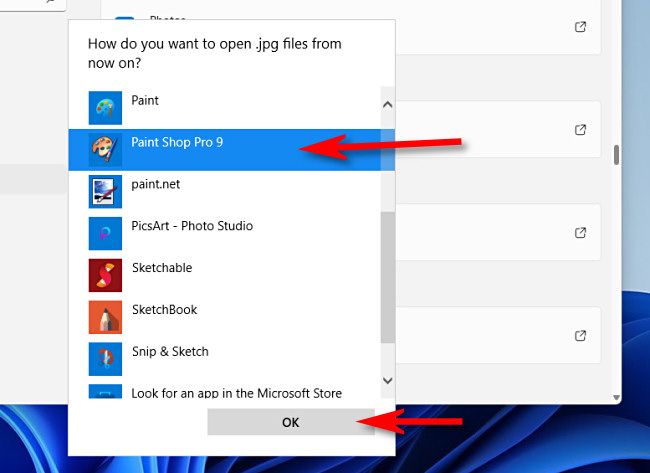The height and width of the screenshot is (473, 650).
Task: Choose 'PicsArt - Photo Studio' label
Action: coord(192,226)
